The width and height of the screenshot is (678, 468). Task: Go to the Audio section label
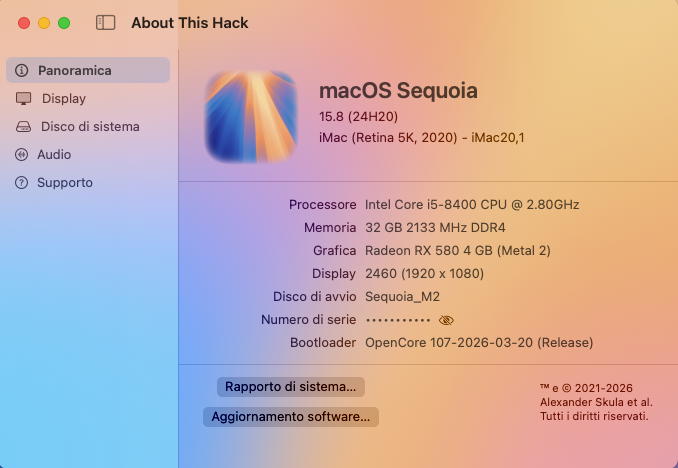click(x=54, y=154)
